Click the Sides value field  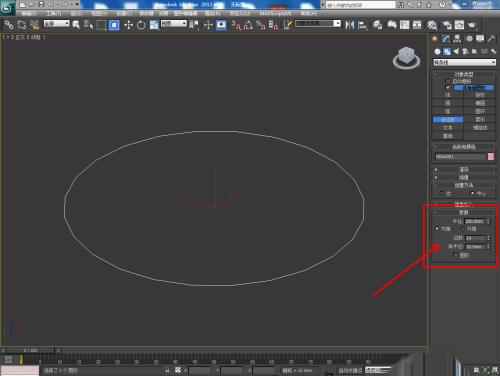(x=475, y=238)
